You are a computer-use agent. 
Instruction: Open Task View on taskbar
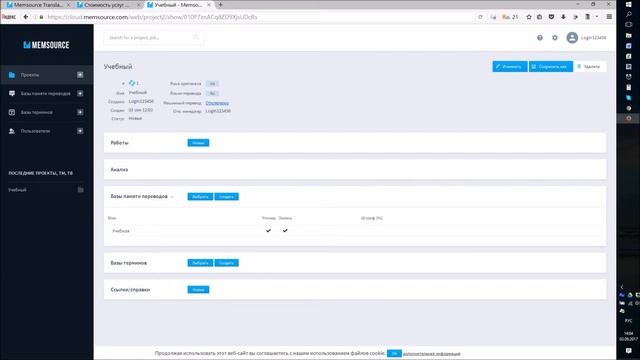[x=629, y=24]
